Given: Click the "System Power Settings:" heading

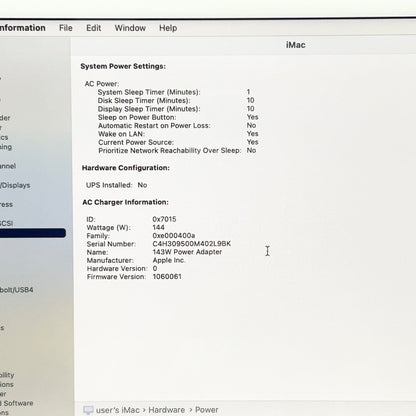Looking at the screenshot, I should coord(123,66).
